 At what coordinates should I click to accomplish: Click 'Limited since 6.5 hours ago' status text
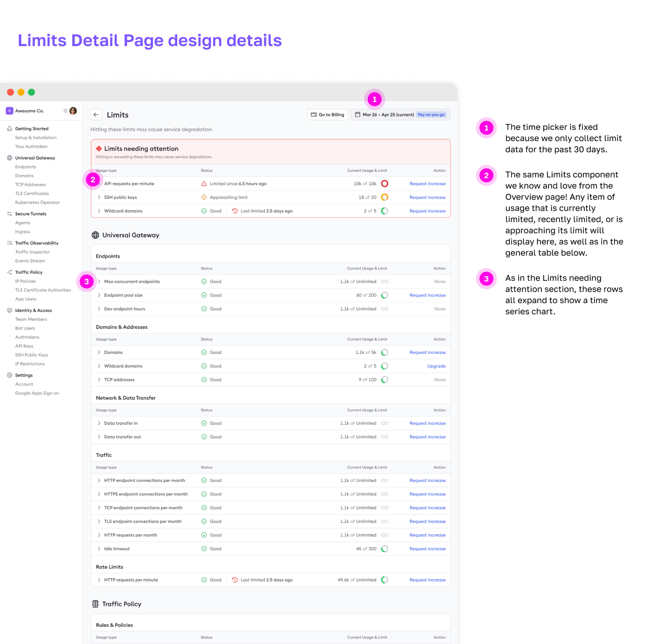(238, 183)
